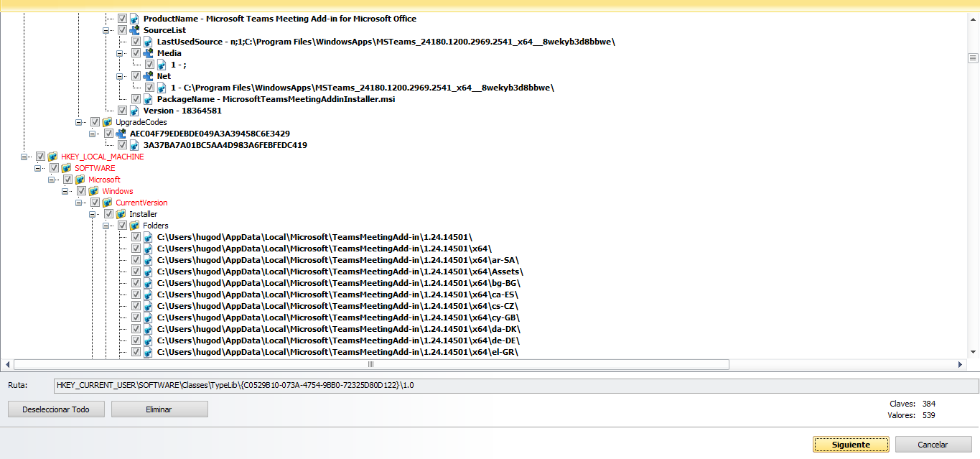
Task: Toggle the Folders key checkbox
Action: (x=122, y=226)
